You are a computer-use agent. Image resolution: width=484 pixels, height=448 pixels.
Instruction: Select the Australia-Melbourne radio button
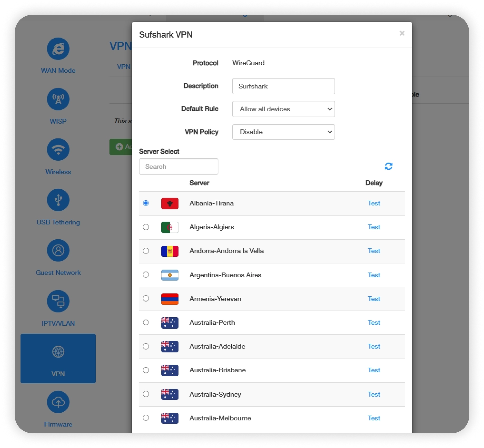tap(146, 418)
